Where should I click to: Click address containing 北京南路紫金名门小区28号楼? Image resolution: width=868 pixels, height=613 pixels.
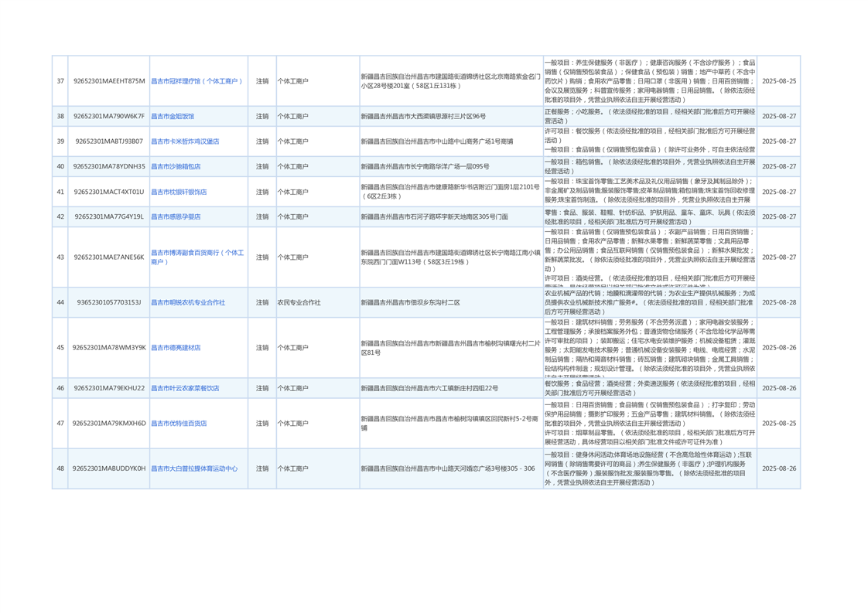[x=450, y=81]
